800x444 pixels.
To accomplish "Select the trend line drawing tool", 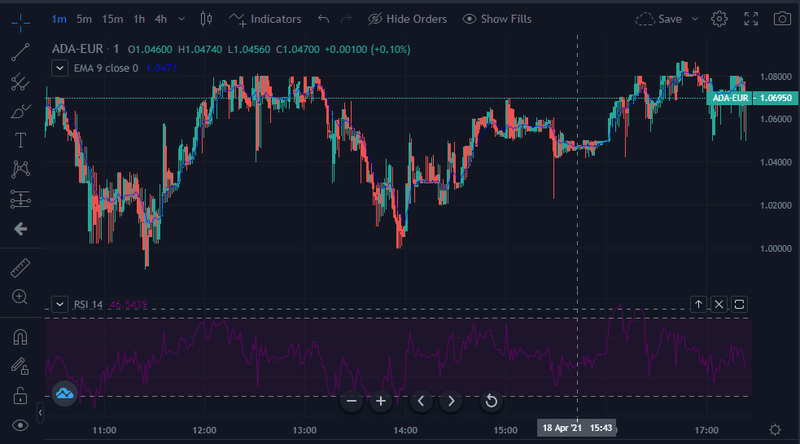I will tap(20, 52).
